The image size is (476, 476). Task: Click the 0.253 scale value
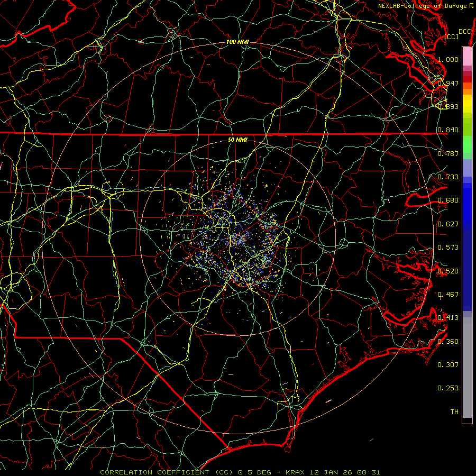(448, 388)
